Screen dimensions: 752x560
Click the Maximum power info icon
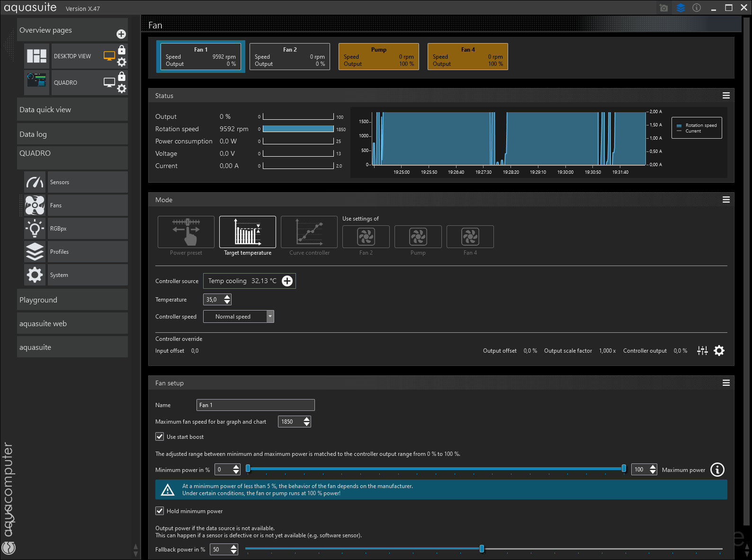click(717, 470)
